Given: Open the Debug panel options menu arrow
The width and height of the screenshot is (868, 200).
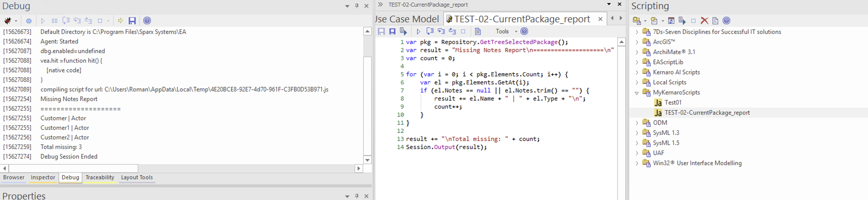Looking at the screenshot, I should click(347, 6).
